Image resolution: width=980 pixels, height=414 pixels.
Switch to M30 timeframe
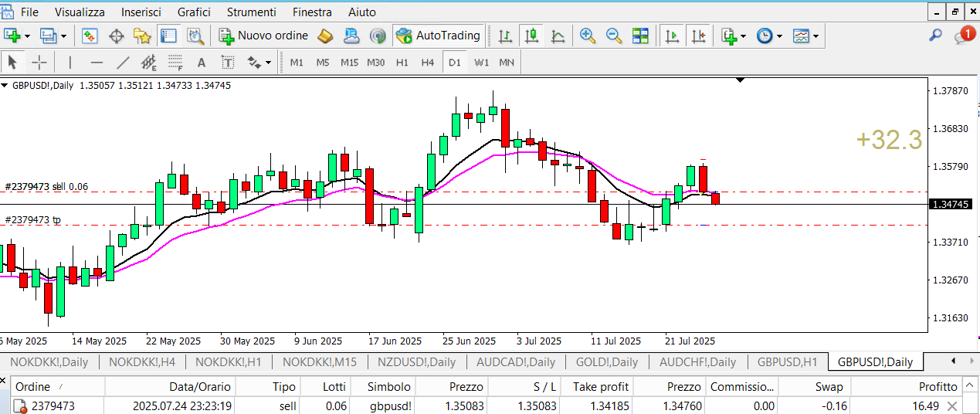tap(376, 63)
